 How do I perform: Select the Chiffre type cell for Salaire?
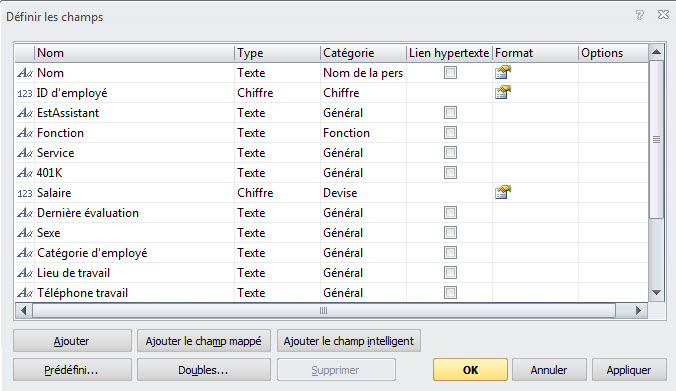click(278, 193)
